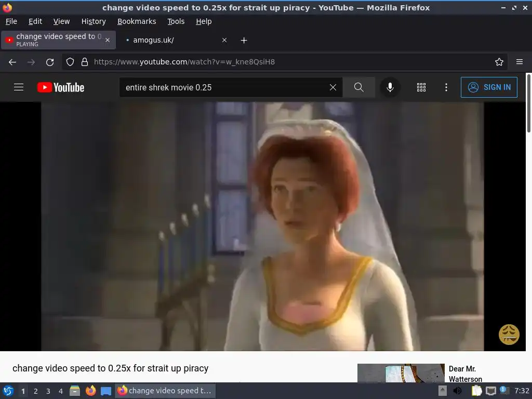The height and width of the screenshot is (399, 532).
Task: Switch to the amogus.uk tab
Action: tap(175, 40)
